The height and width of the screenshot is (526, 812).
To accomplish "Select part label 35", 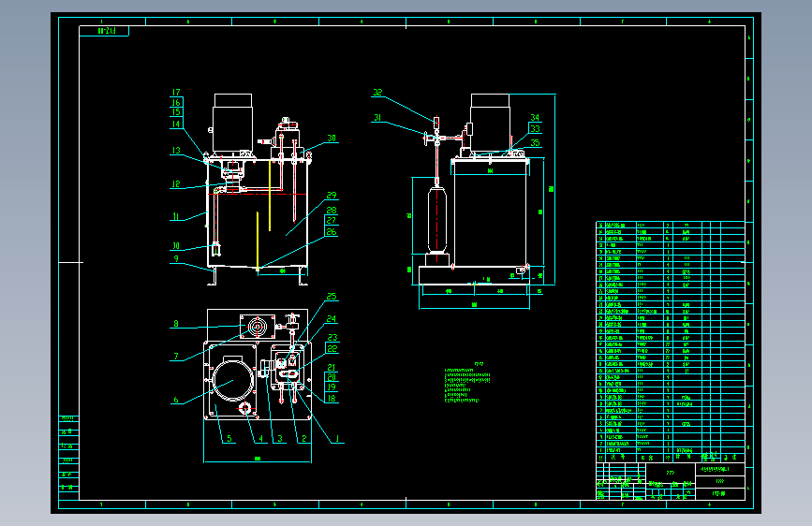I will [535, 143].
